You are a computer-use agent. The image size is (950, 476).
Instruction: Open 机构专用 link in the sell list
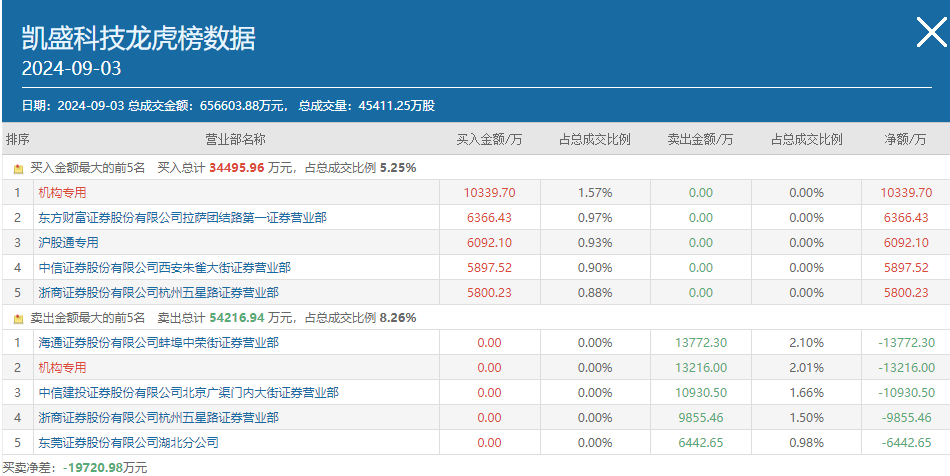click(x=62, y=368)
